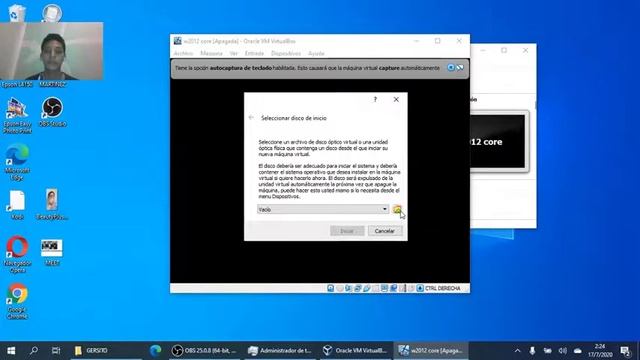This screenshot has width=640, height=360.
Task: Click the optical disk status bar icon
Action: [340, 288]
